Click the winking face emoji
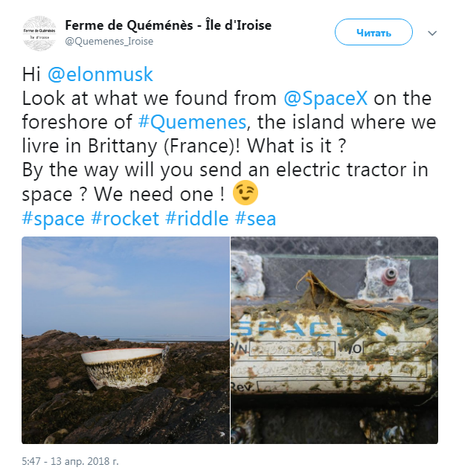The height and width of the screenshot is (476, 459). pos(245,193)
